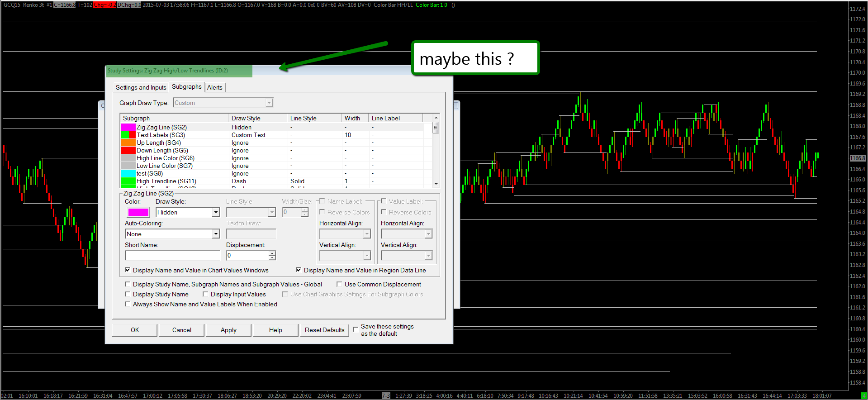Go to the Alerts tab

click(215, 87)
